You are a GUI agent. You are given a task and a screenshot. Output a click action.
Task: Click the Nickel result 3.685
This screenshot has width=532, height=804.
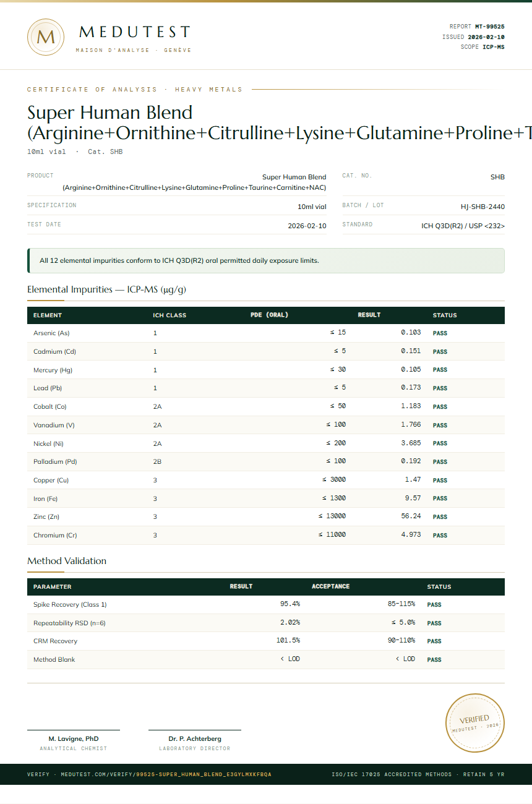411,443
